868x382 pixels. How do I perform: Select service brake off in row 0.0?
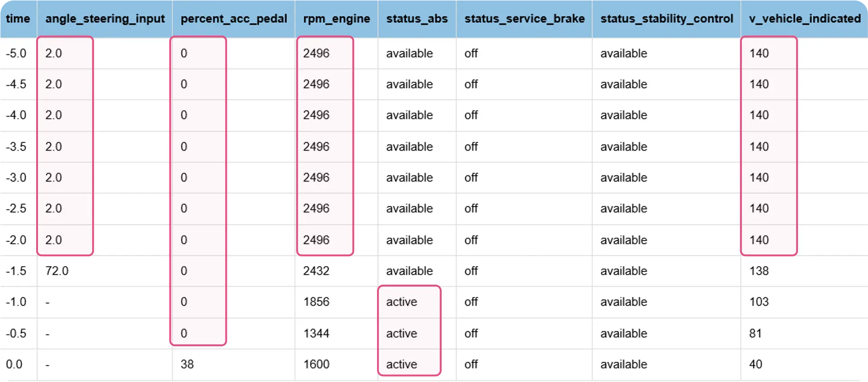471,364
